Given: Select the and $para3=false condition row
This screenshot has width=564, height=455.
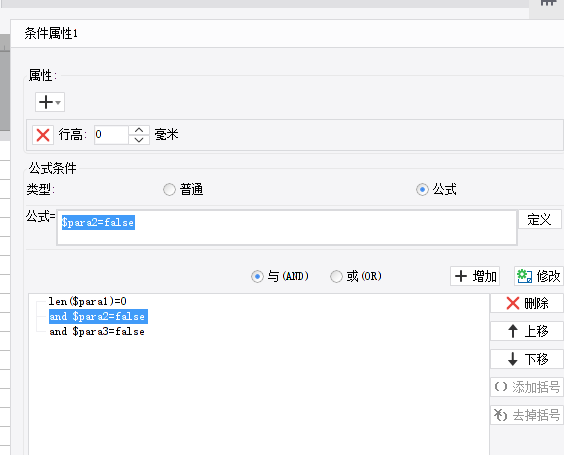Looking at the screenshot, I should click(x=97, y=332).
